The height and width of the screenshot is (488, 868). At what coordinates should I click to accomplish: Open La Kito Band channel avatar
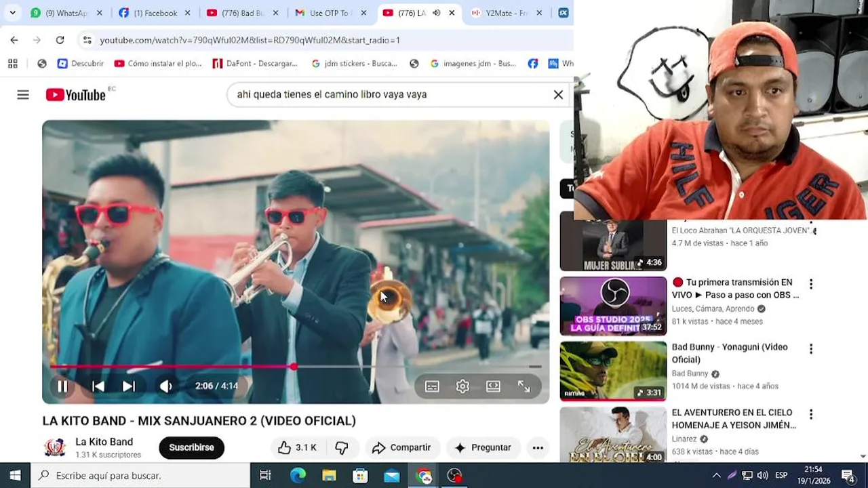[x=55, y=447]
